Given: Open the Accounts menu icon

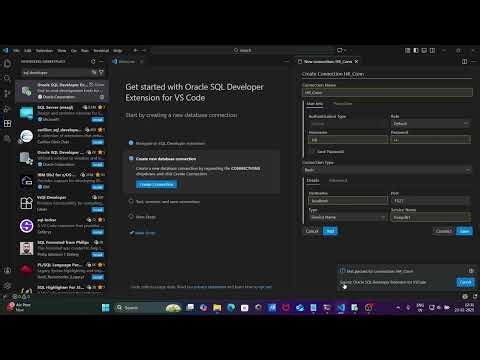Looking at the screenshot, I should [x=7, y=271].
